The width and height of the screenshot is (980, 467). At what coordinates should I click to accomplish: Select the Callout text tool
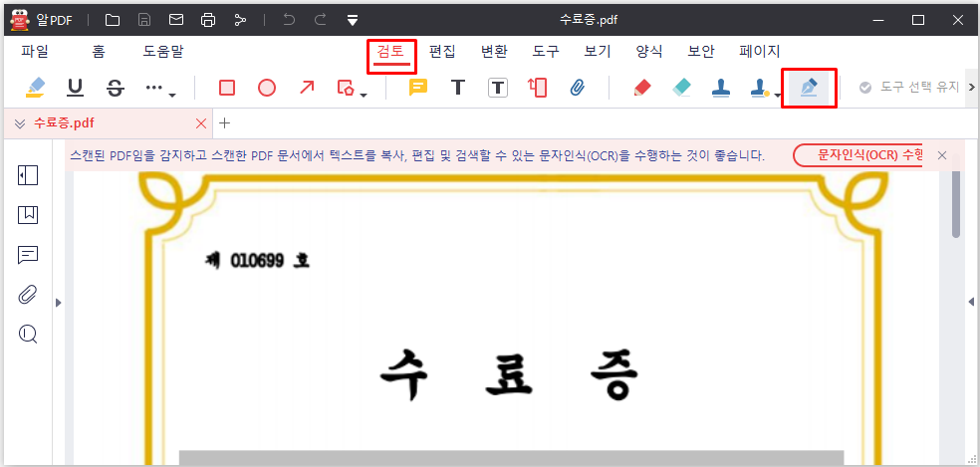[538, 88]
